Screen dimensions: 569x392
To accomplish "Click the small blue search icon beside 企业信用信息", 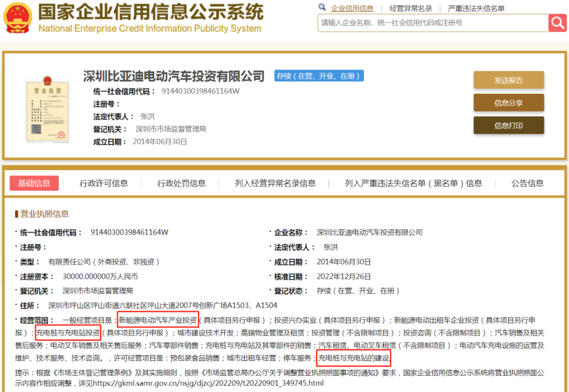I will click(x=322, y=8).
